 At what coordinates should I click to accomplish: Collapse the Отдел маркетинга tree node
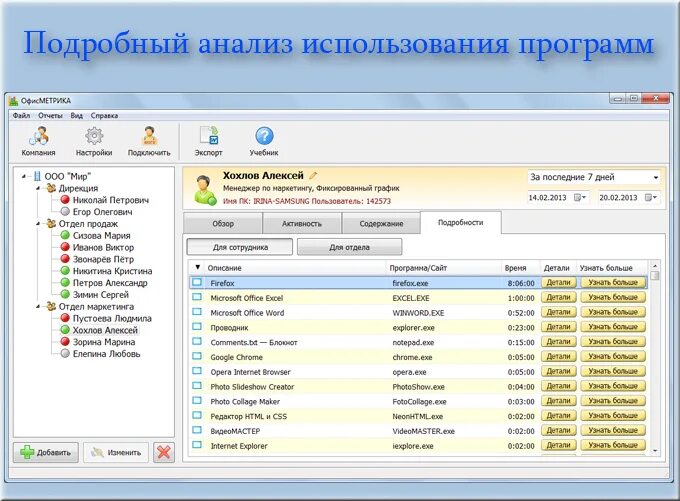click(x=38, y=307)
